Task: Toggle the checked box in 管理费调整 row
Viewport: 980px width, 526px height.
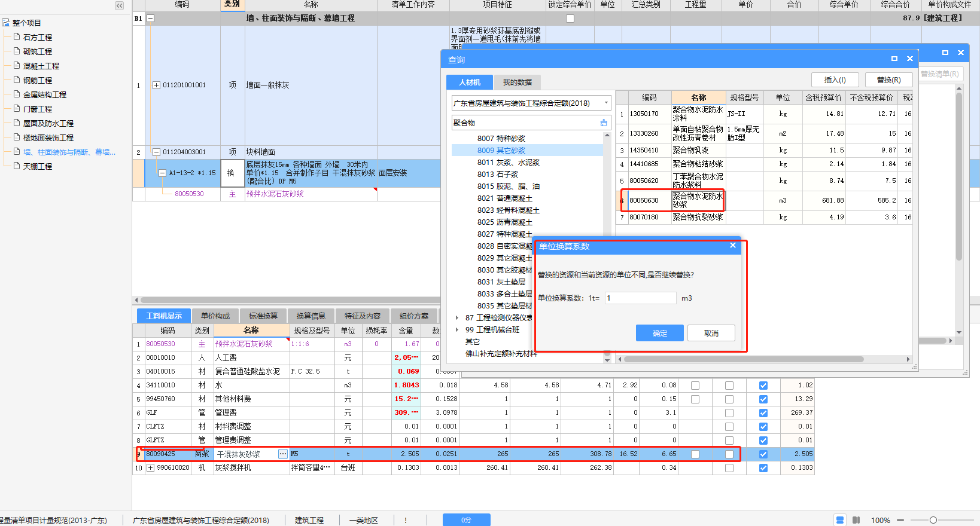Action: click(763, 441)
